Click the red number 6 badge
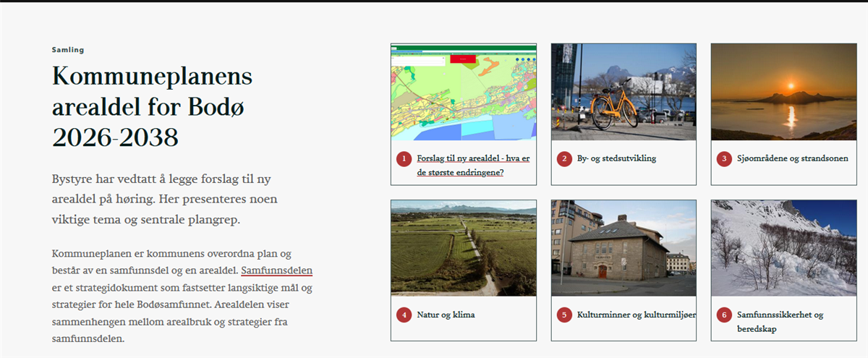Screen dimensions: 868x358 tap(724, 315)
